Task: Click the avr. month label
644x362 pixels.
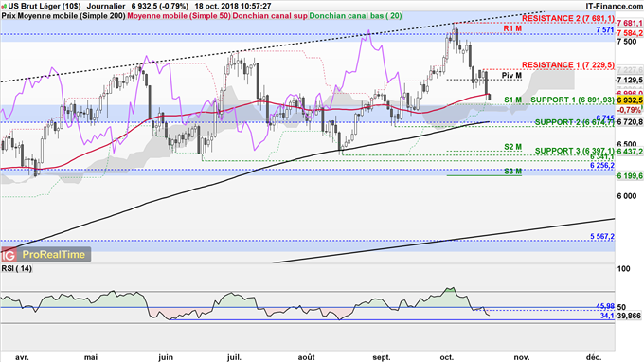Action: (x=22, y=357)
